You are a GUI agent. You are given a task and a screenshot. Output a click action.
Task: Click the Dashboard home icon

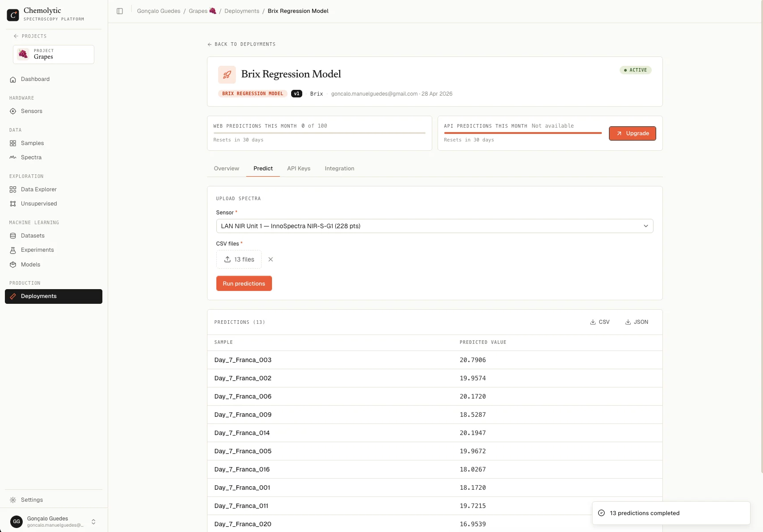click(13, 79)
